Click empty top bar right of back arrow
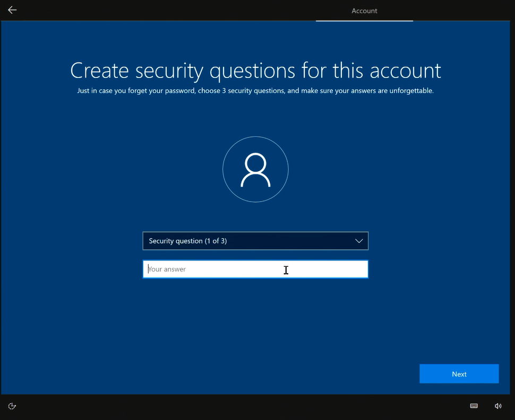 pyautogui.click(x=159, y=10)
